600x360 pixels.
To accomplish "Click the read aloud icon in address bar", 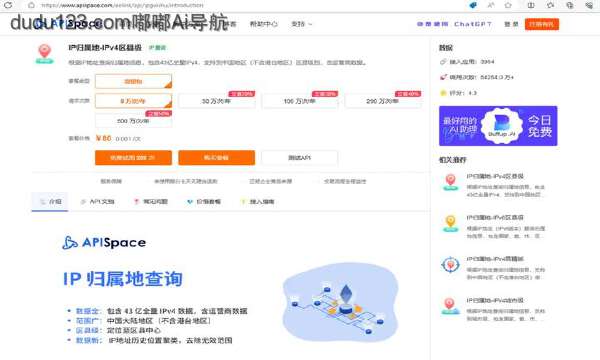I will [491, 5].
